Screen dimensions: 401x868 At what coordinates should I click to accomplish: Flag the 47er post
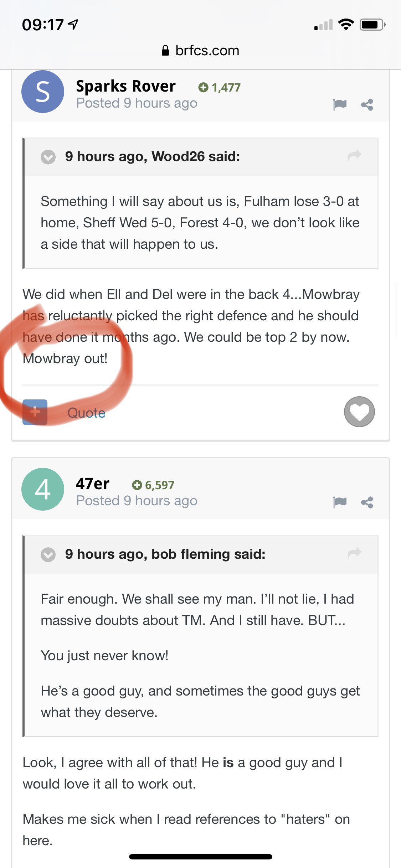pos(340,502)
